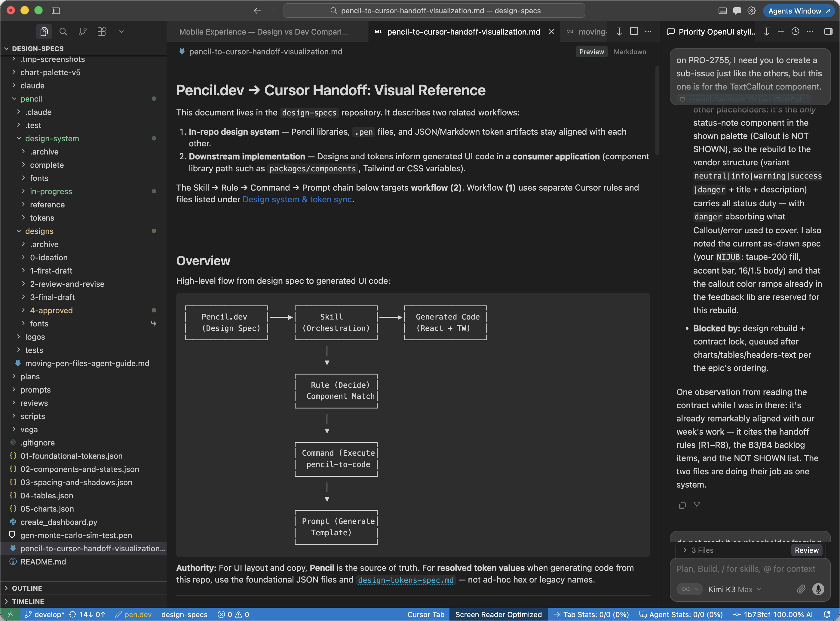840x621 pixels.
Task: Click the chat prompt input field
Action: click(x=750, y=569)
